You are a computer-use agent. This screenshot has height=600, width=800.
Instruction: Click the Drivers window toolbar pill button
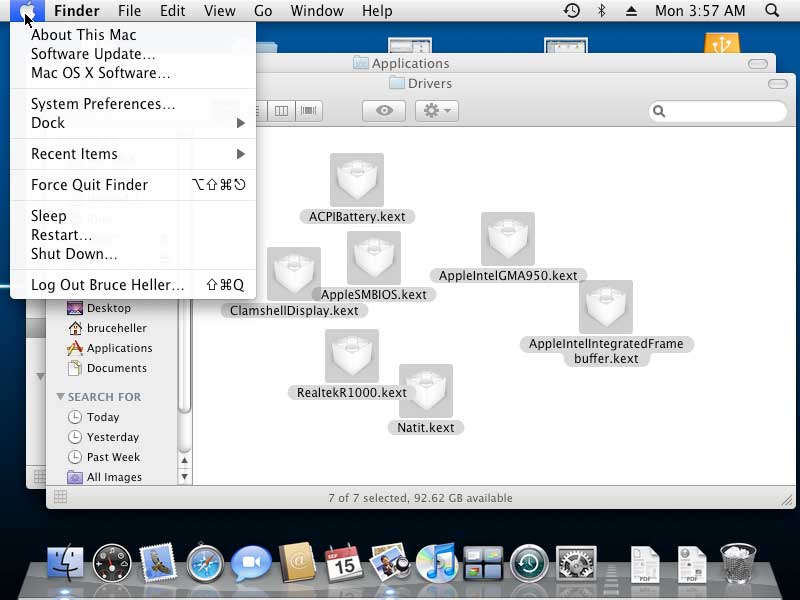pyautogui.click(x=778, y=84)
